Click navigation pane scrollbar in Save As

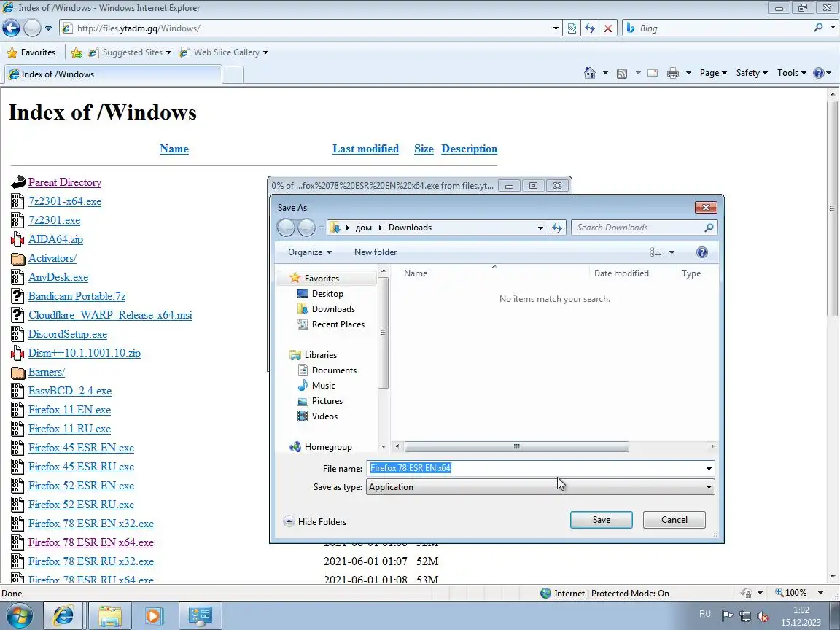(x=383, y=332)
